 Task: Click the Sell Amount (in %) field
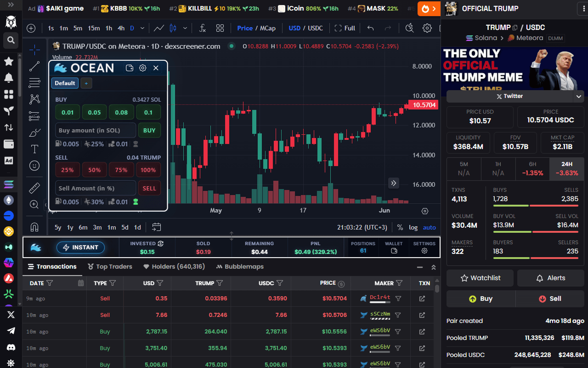(96, 188)
